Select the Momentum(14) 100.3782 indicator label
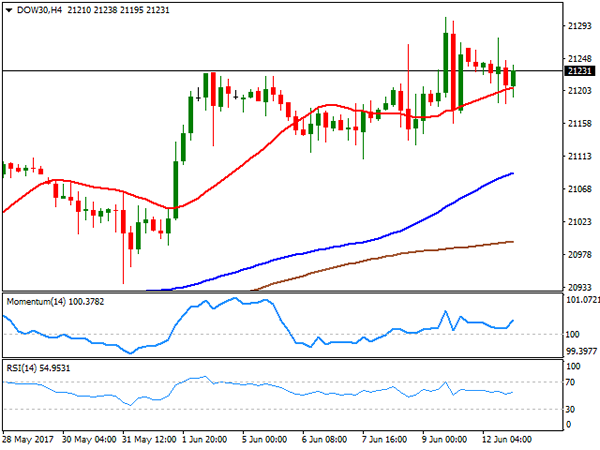Viewport: 600px width, 450px height. pos(55,302)
